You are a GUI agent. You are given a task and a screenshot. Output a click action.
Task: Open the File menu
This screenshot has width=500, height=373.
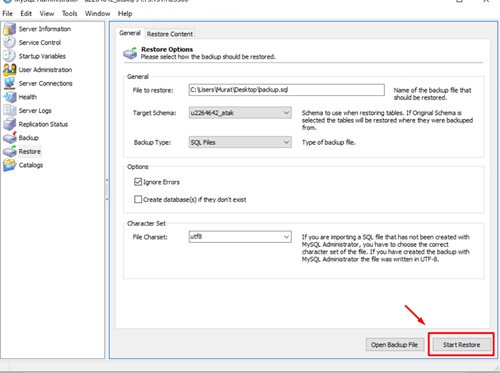(7, 14)
